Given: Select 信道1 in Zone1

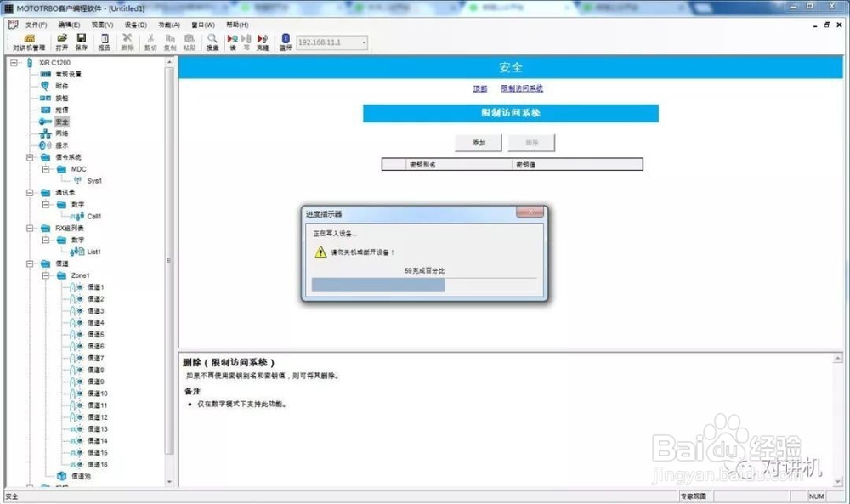Looking at the screenshot, I should coord(95,287).
